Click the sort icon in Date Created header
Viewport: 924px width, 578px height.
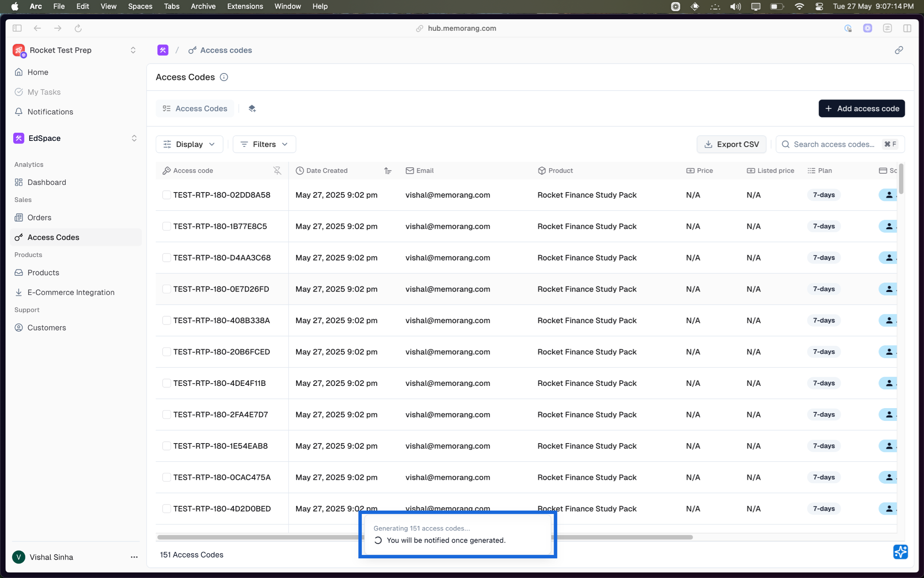click(388, 171)
